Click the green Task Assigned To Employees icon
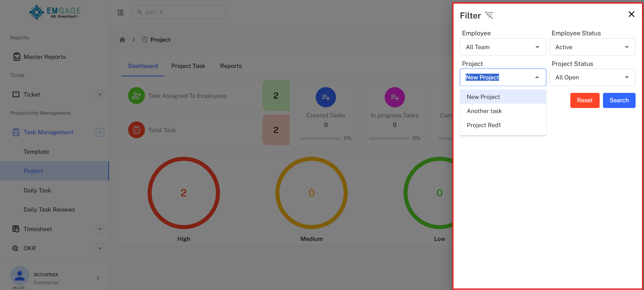 click(x=136, y=96)
